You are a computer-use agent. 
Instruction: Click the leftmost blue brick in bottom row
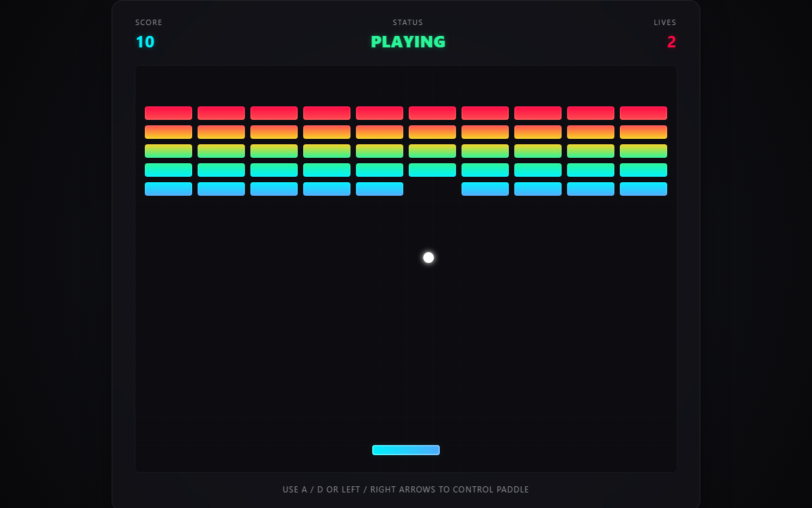[168, 189]
